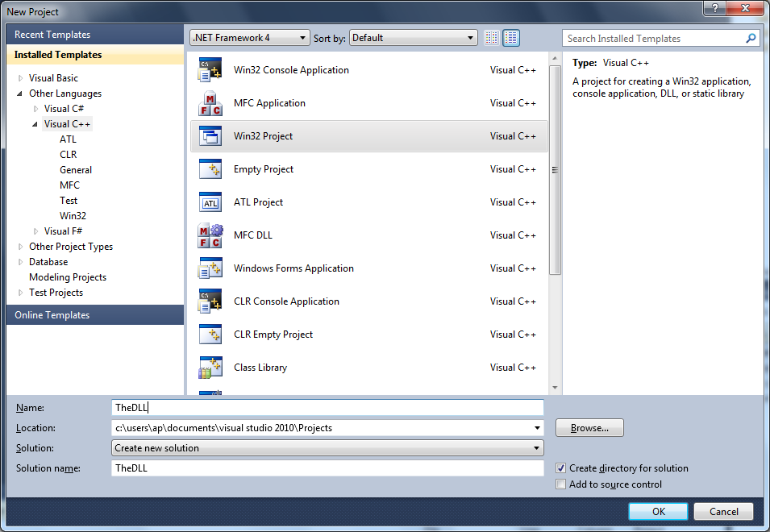Open the Recent Templates section
Viewport: 770px width, 532px height.
[x=95, y=35]
